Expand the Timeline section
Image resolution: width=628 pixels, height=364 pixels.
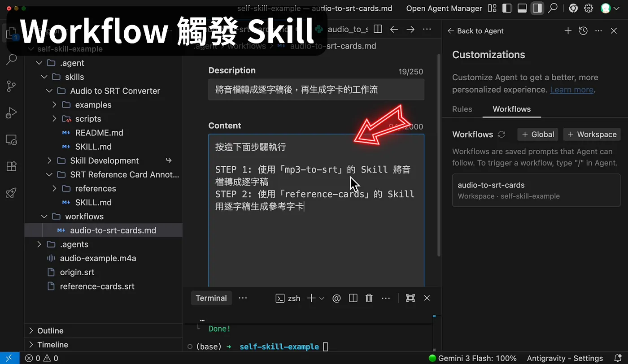pos(31,345)
